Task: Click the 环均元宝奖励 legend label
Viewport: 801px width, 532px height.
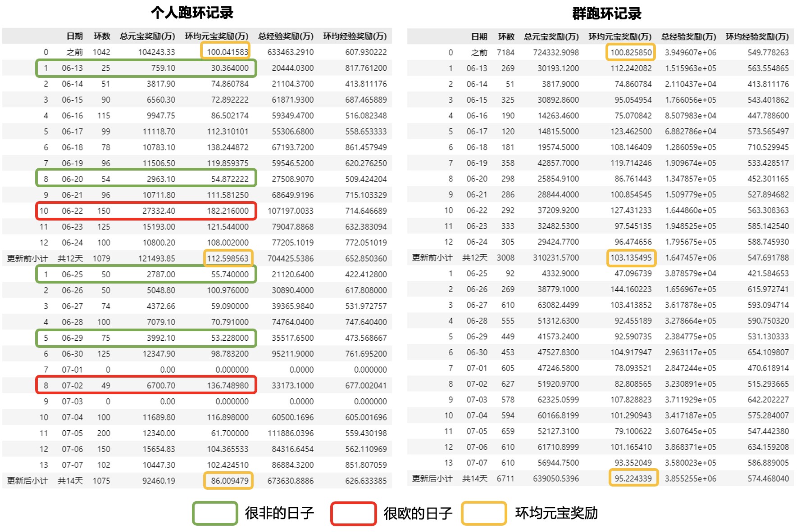Action: tap(556, 513)
